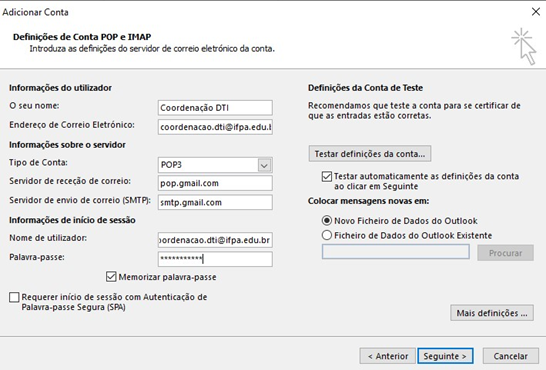
Task: Close the Adicionar Conta dialog
Action: (536, 11)
